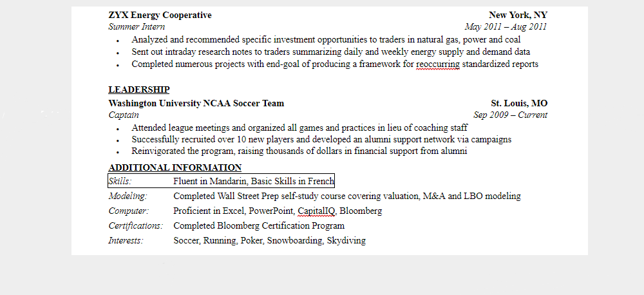Click the Sep 2009 – Current date
This screenshot has height=295, width=644.
click(510, 115)
